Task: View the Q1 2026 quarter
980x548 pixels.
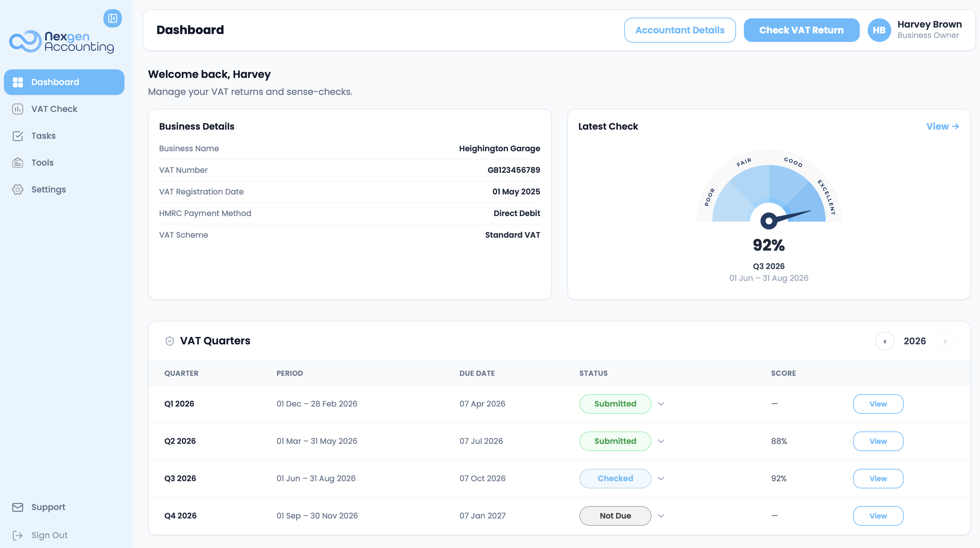Action: coord(878,404)
